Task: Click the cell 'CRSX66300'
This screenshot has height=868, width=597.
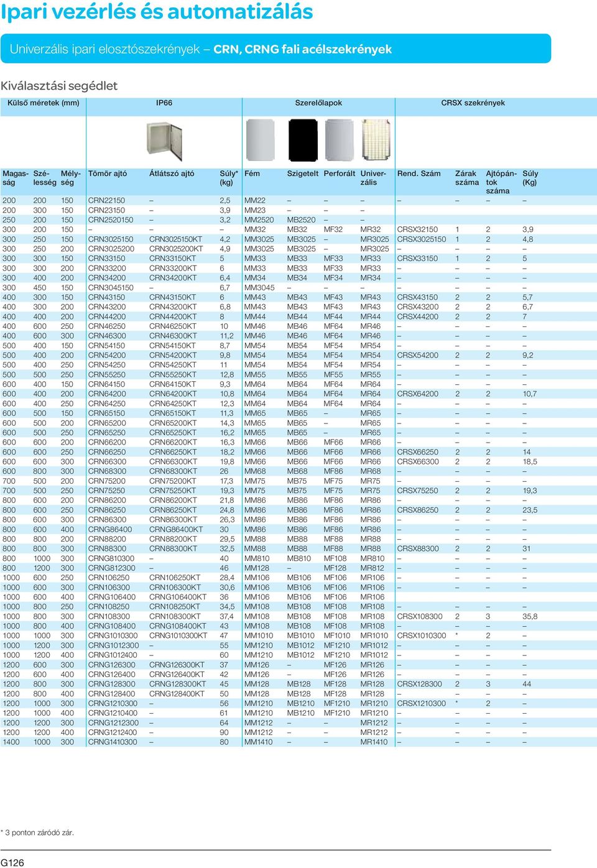Action: 418,461
